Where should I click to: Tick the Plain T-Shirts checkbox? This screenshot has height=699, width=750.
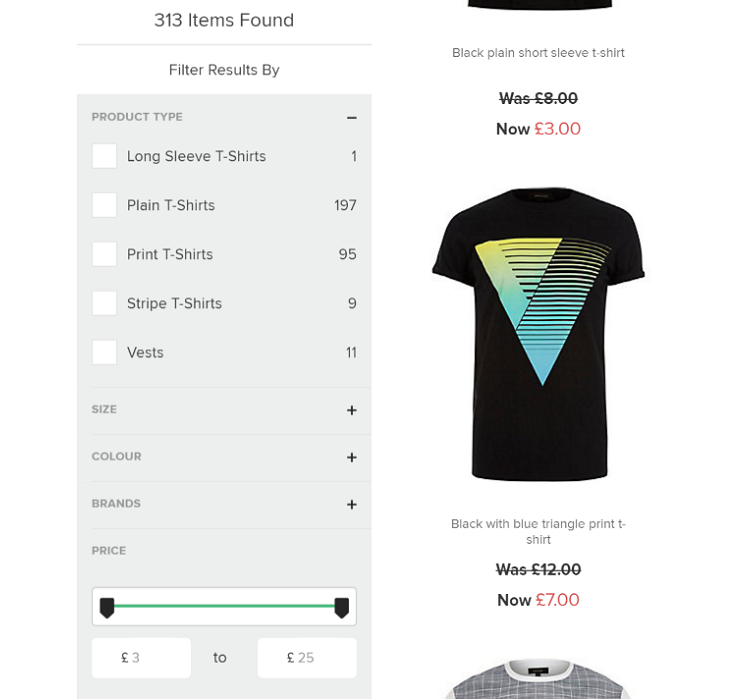point(104,205)
